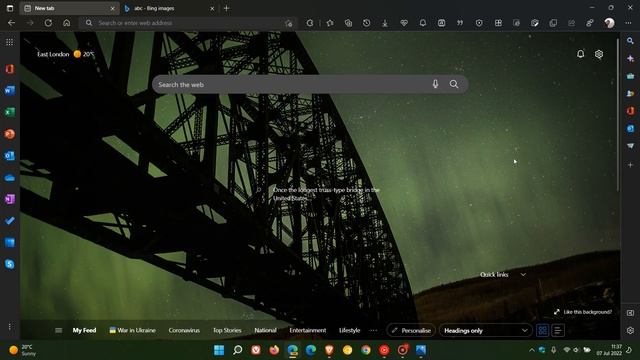
Task: Open the Favorites star toolbar icon
Action: click(x=330, y=23)
